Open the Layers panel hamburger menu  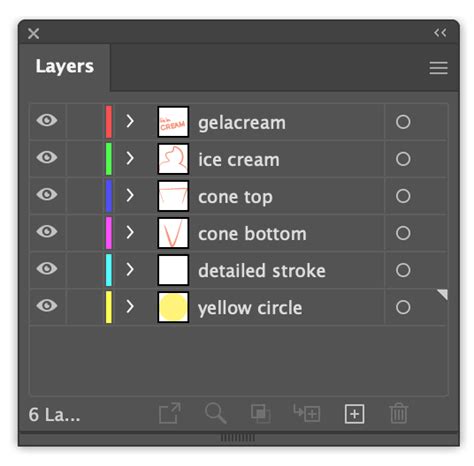click(438, 68)
